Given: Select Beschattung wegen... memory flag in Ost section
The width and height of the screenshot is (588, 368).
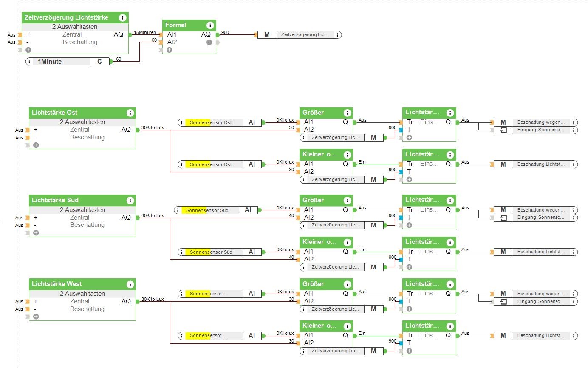Looking at the screenshot, I should [535, 122].
